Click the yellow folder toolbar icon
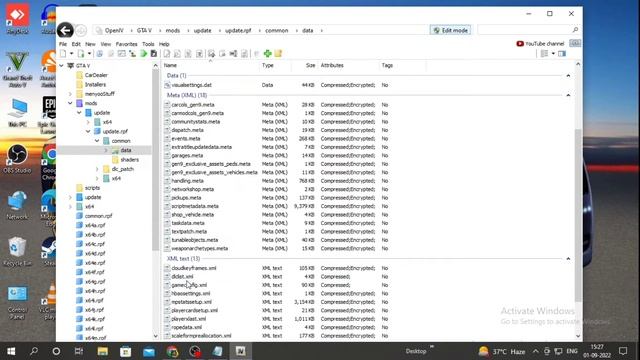The width and height of the screenshot is (640, 360). [278, 53]
